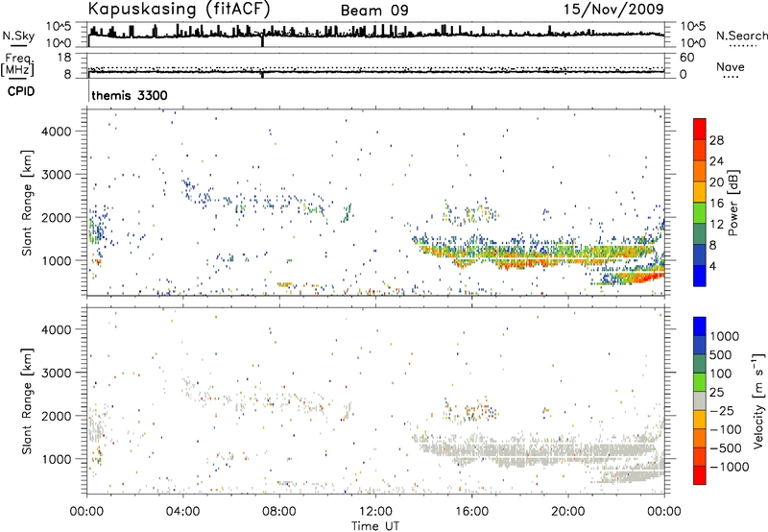Click the noise spike dip near 07:20 in N.Sky plot

pos(262,40)
